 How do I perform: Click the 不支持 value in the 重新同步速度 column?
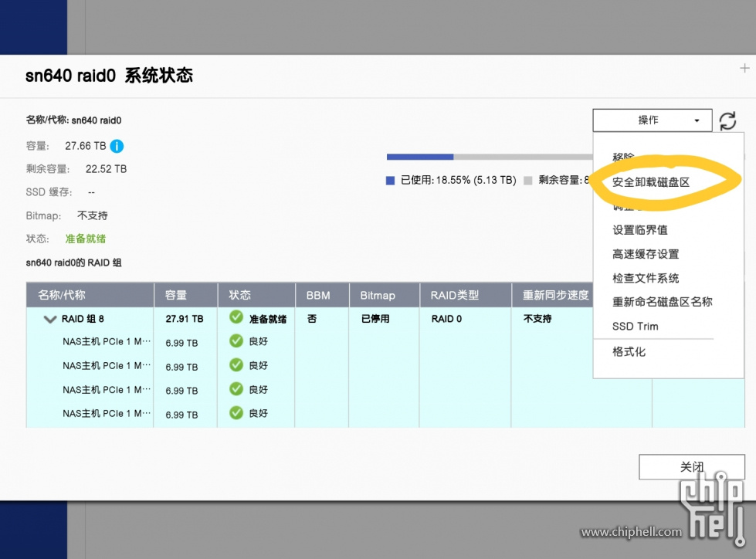point(537,319)
